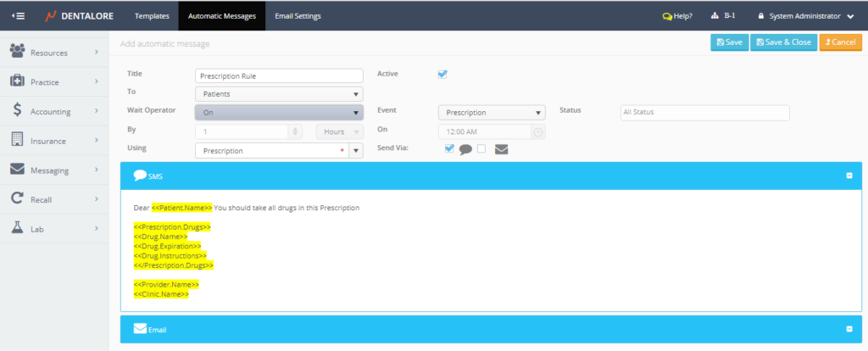This screenshot has width=868, height=351.
Task: Click into the Title input field
Action: pyautogui.click(x=279, y=75)
